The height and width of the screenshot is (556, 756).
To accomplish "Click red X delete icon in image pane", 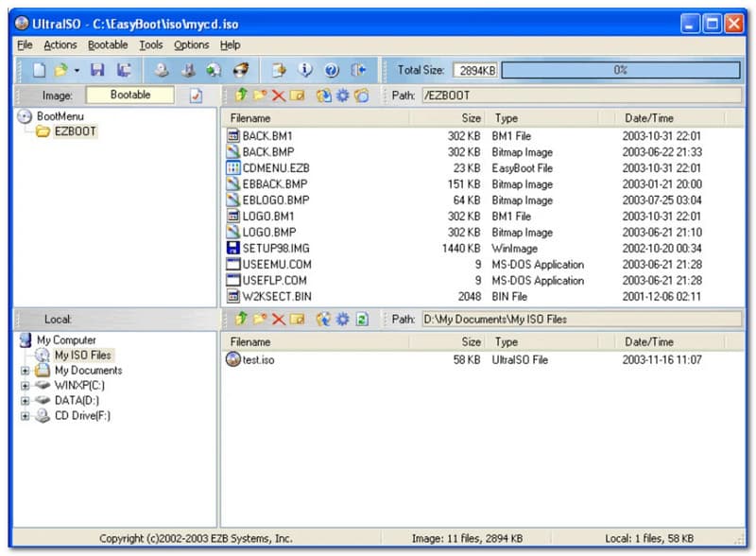I will coord(279,96).
